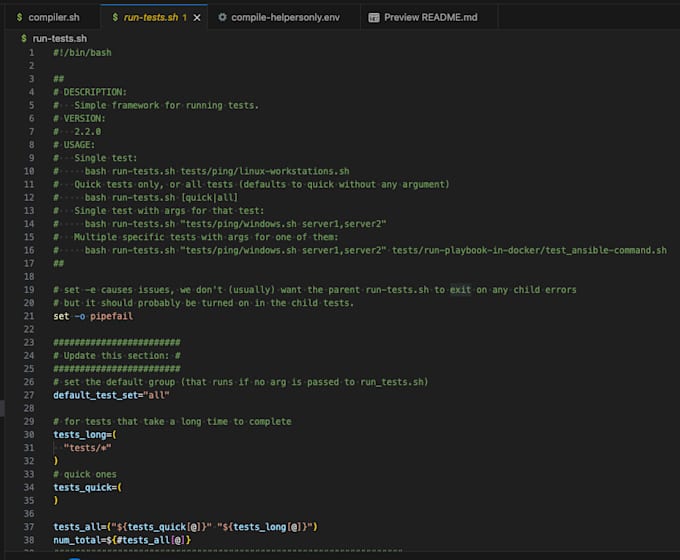Viewport: 680px width, 560px height.
Task: Click the shell icon on run-tests.sh tab
Action: click(115, 17)
